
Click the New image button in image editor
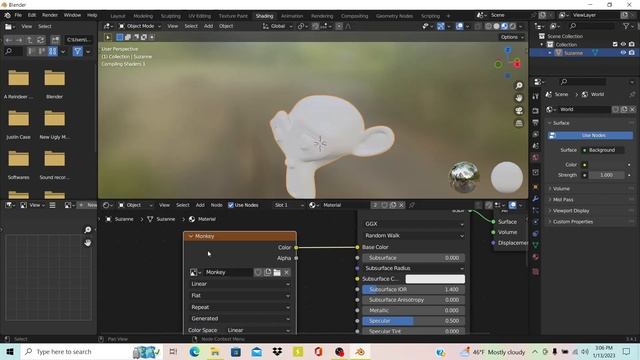point(87,205)
